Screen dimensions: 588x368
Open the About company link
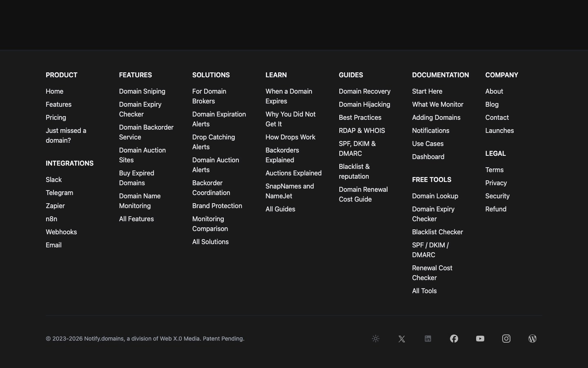click(x=494, y=91)
